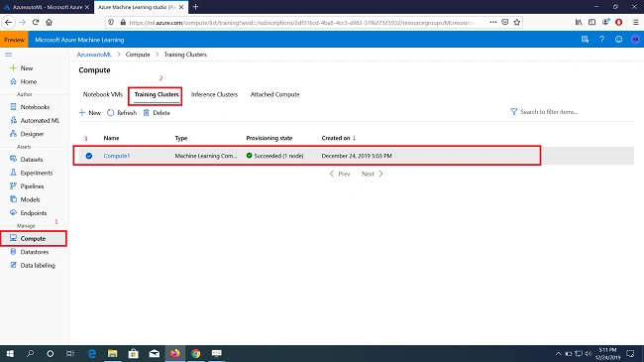Click the 'December 24, 2019 5:03 PM' cell

(357, 156)
